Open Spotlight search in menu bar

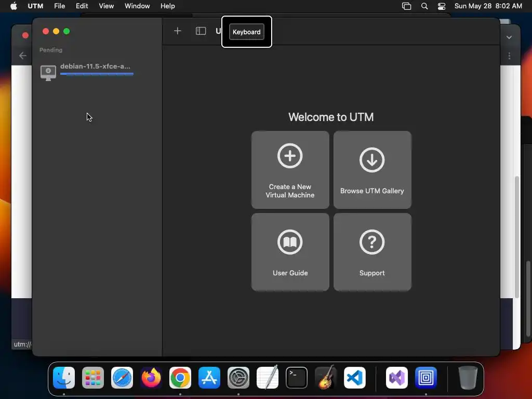point(424,6)
